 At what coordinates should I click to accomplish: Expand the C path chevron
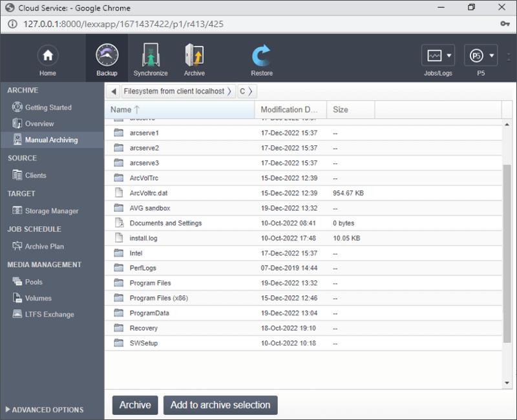click(250, 91)
